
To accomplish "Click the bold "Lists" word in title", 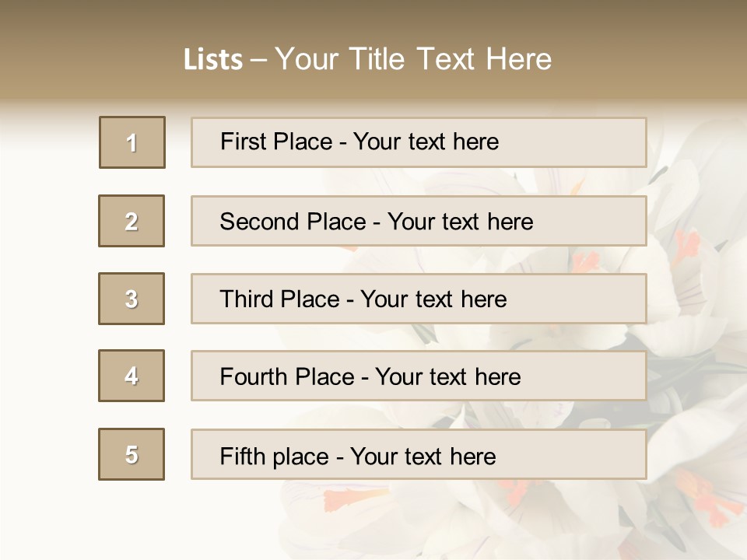I will pyautogui.click(x=212, y=60).
